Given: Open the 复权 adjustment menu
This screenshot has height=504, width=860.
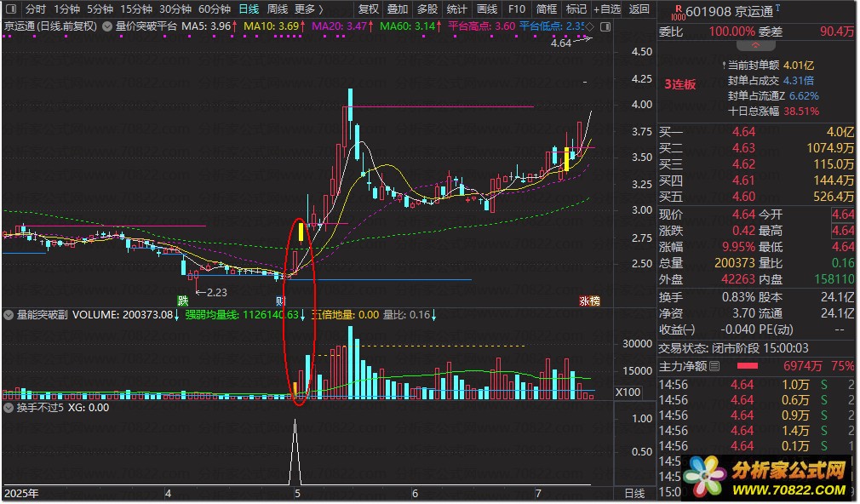Looking at the screenshot, I should (x=368, y=9).
